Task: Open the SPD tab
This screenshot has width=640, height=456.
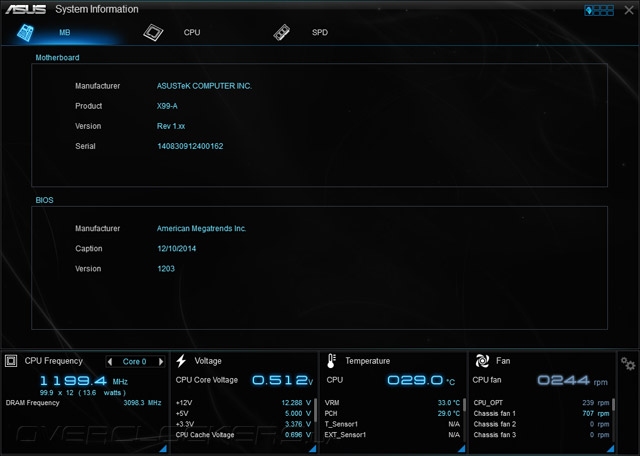Action: [320, 32]
